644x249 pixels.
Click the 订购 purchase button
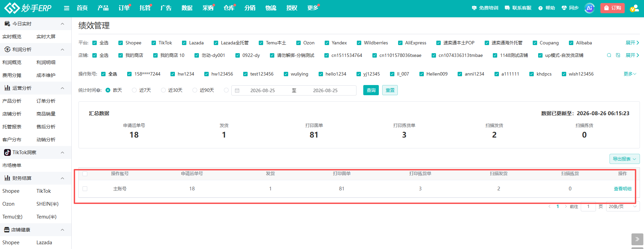pyautogui.click(x=613, y=8)
